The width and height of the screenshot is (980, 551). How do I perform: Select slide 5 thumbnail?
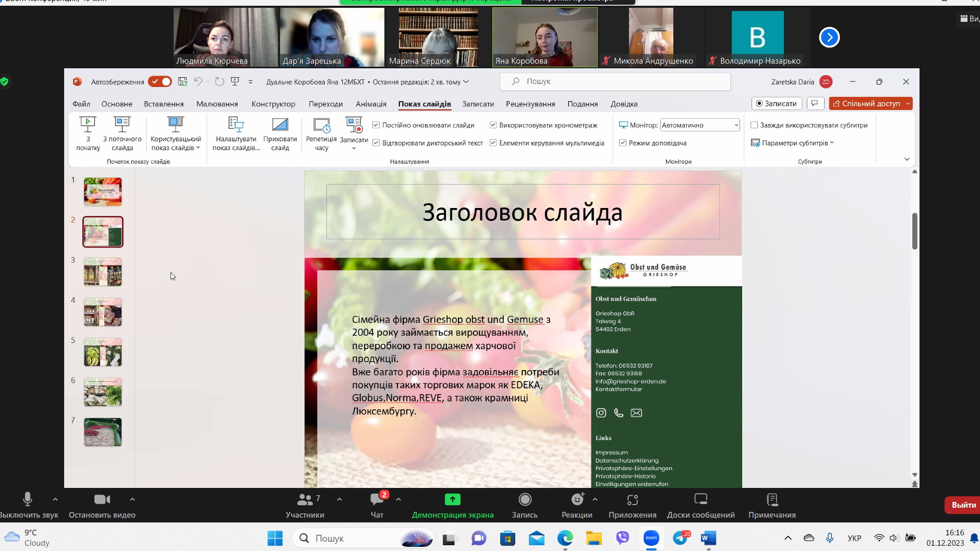(x=103, y=352)
